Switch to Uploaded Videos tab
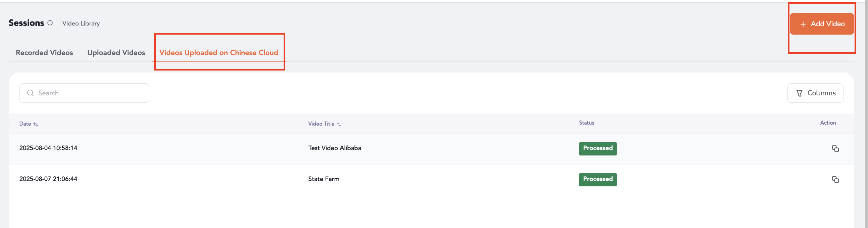 coord(116,53)
